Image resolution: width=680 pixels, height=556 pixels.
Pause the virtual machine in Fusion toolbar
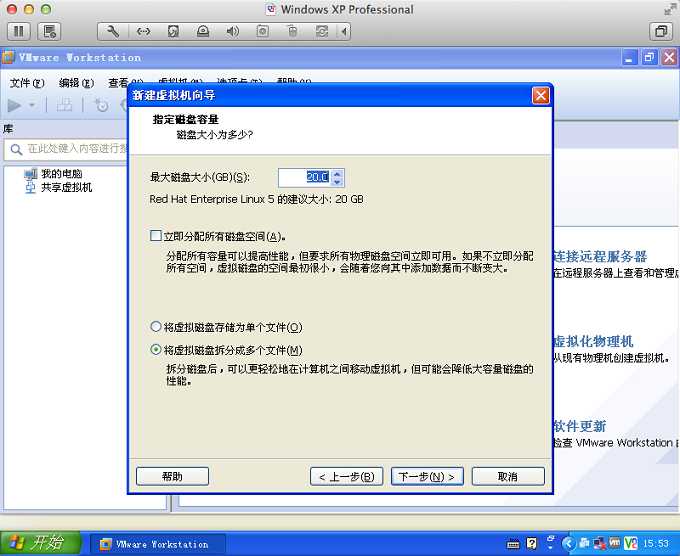[19, 31]
